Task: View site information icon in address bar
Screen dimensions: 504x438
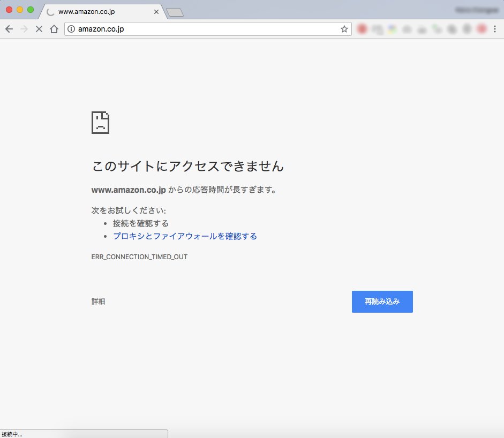Action: [x=71, y=29]
